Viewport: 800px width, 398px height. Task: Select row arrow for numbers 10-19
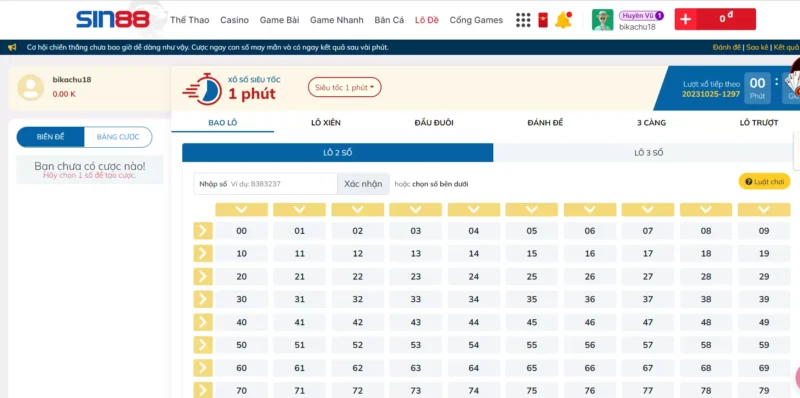pyautogui.click(x=203, y=254)
